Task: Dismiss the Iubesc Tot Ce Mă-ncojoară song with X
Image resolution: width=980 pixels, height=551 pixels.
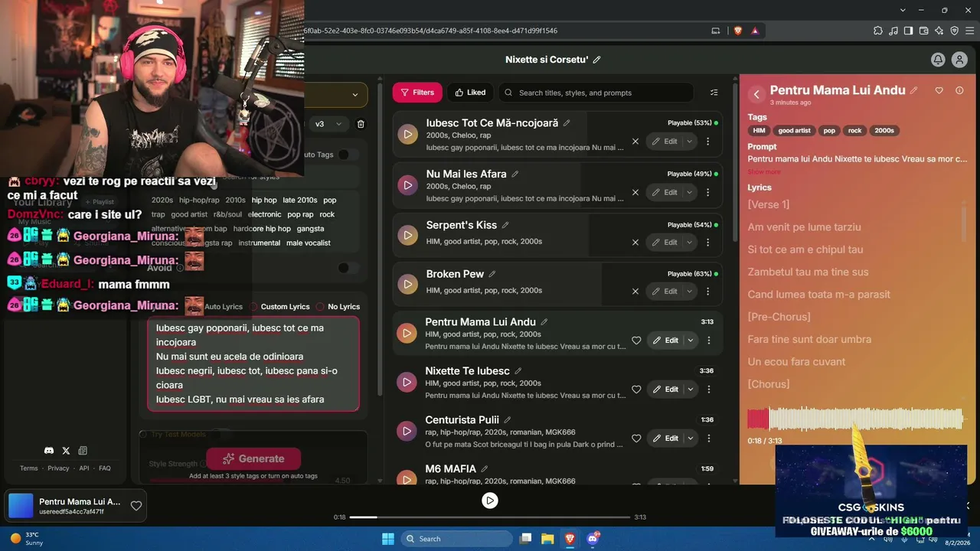Action: pyautogui.click(x=635, y=142)
